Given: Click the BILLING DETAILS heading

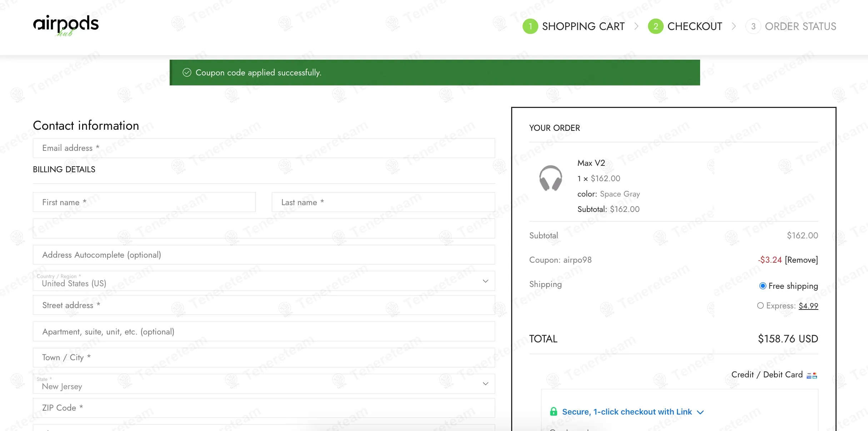Looking at the screenshot, I should point(64,169).
